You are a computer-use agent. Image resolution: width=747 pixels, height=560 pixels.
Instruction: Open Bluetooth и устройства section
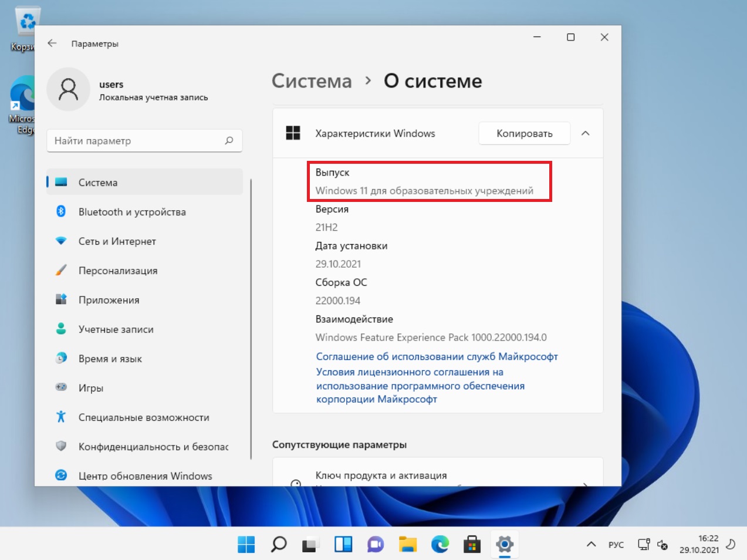point(144,212)
